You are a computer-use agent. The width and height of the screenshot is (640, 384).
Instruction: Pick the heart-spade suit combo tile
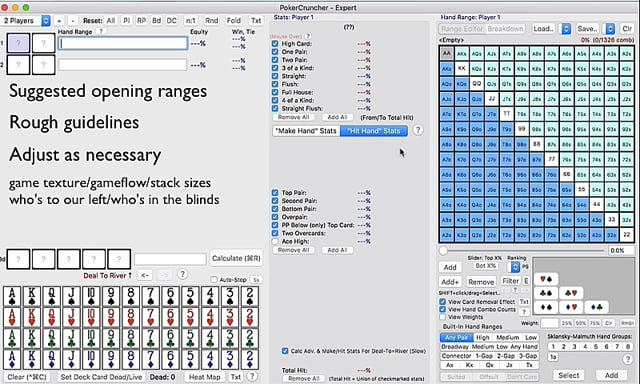546,279
